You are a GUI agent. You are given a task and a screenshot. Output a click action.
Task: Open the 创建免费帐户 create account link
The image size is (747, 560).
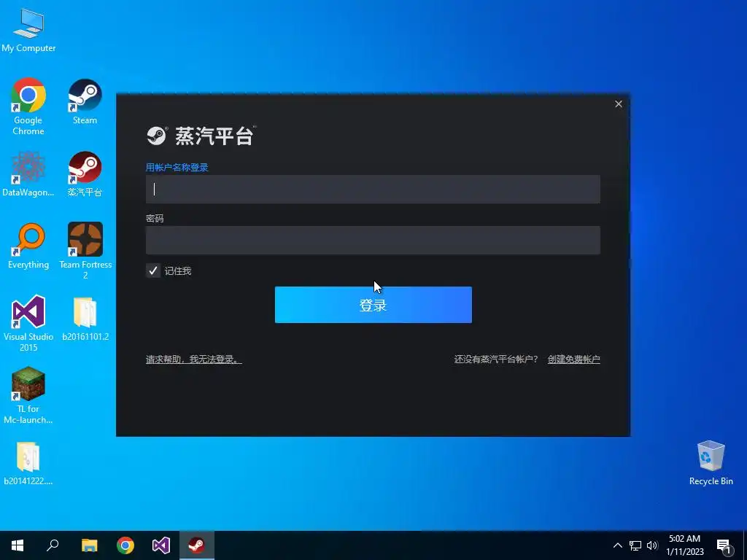coord(573,359)
